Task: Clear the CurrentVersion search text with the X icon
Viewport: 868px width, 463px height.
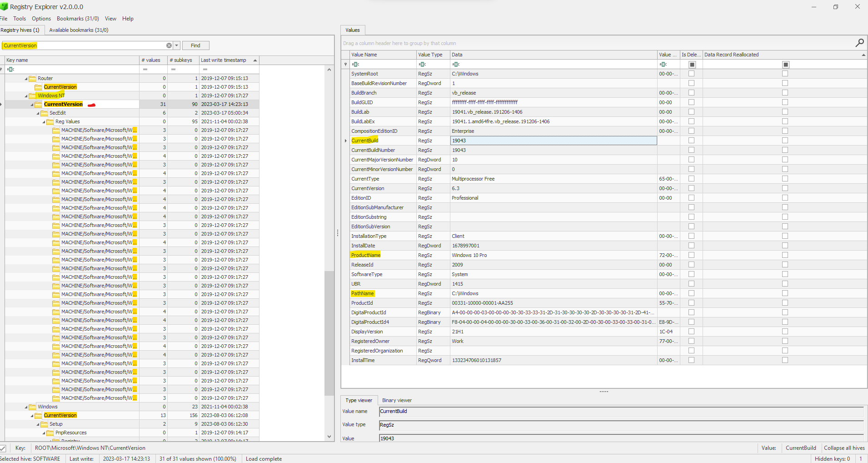Action: point(169,45)
